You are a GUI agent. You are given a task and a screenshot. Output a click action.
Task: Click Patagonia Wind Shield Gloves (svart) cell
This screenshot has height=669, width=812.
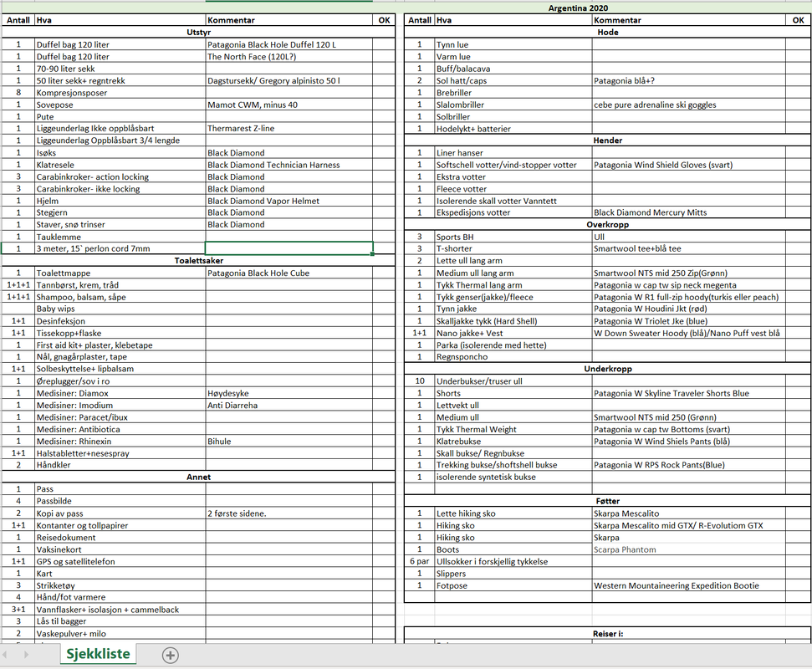(689, 165)
